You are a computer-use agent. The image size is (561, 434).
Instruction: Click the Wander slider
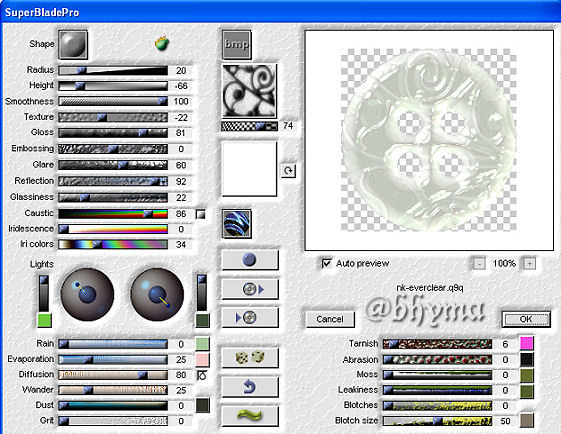[113, 390]
